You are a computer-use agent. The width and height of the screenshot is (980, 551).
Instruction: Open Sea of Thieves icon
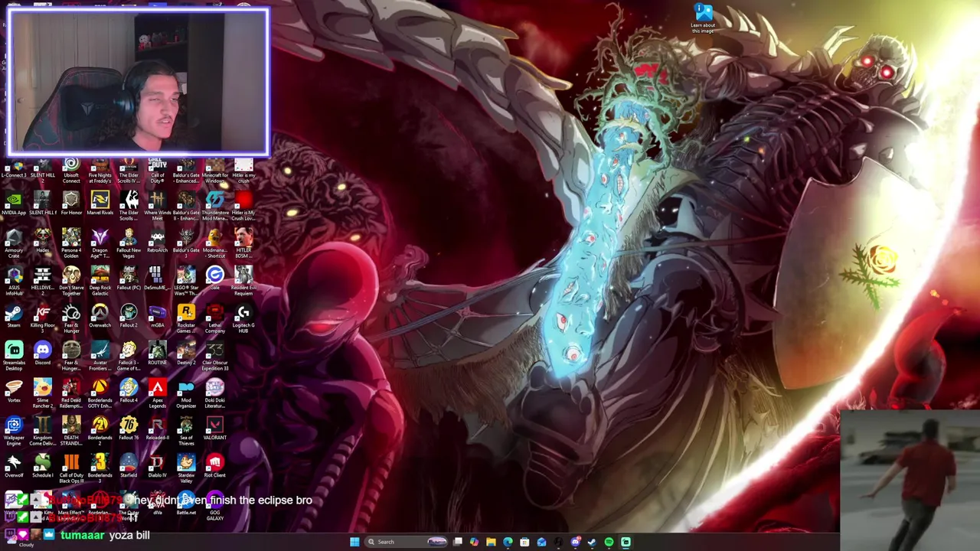click(186, 430)
